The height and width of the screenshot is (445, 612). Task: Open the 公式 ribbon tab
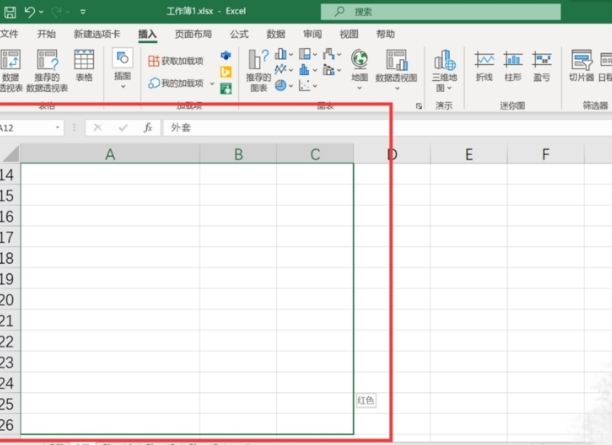click(239, 34)
